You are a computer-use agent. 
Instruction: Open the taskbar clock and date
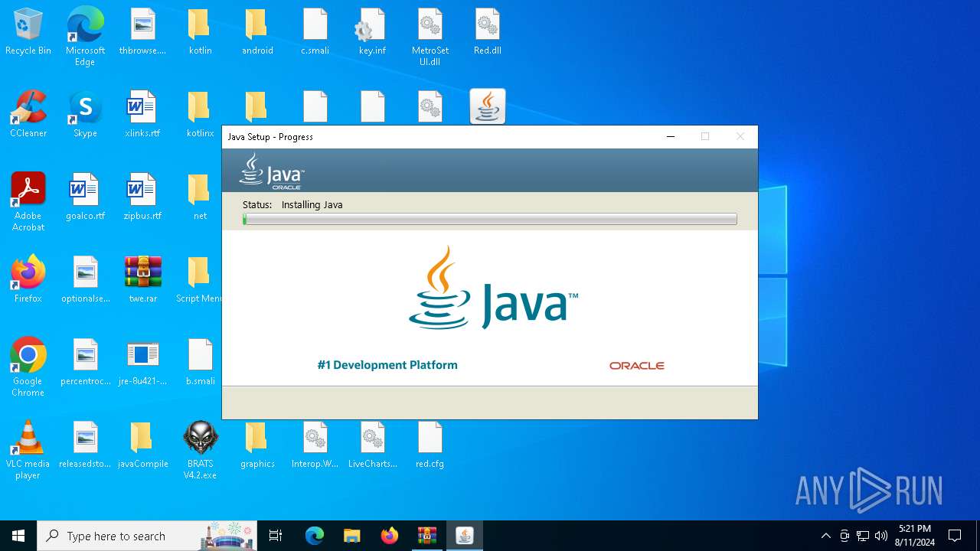(915, 536)
